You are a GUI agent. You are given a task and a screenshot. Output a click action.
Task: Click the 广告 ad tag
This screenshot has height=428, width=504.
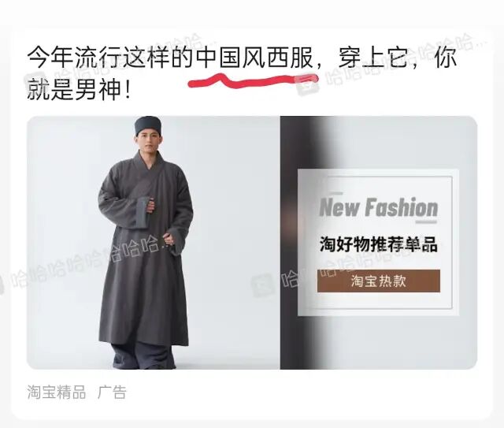(112, 393)
